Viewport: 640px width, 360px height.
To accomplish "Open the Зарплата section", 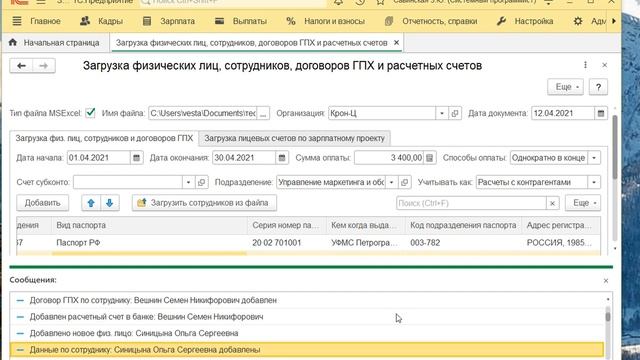I will pyautogui.click(x=169, y=21).
